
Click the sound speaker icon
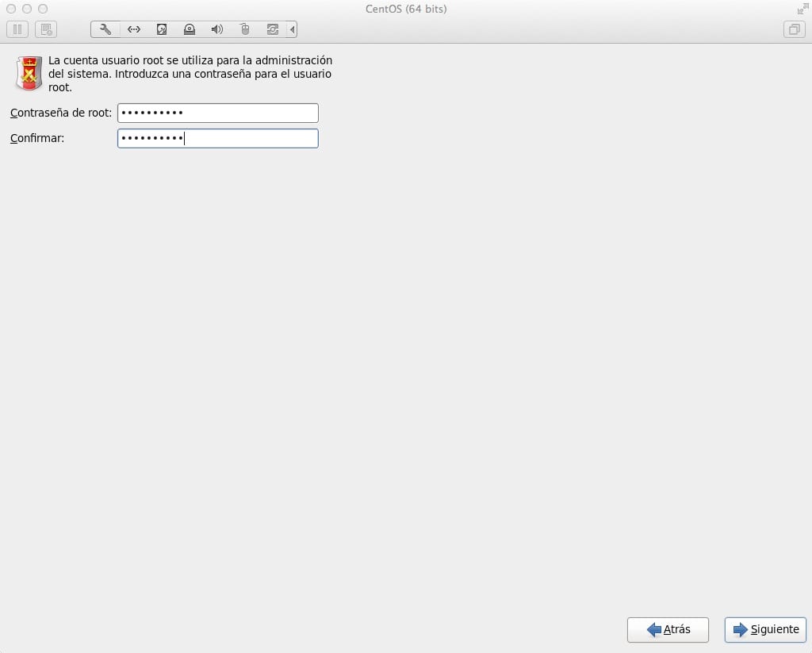[x=217, y=29]
